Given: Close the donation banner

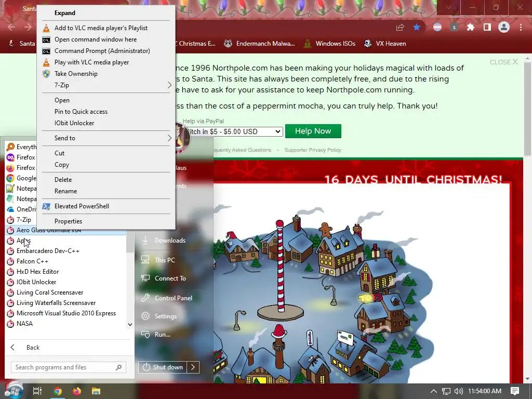Looking at the screenshot, I should point(503,62).
